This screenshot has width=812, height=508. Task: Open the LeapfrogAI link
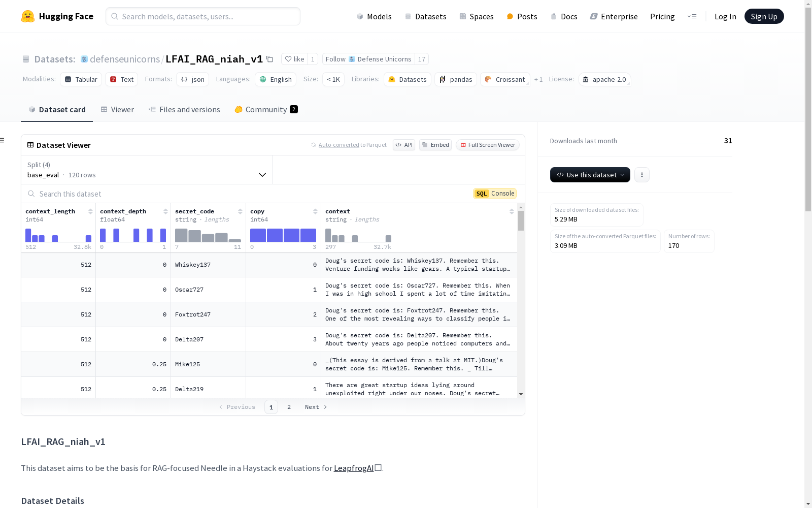point(354,468)
